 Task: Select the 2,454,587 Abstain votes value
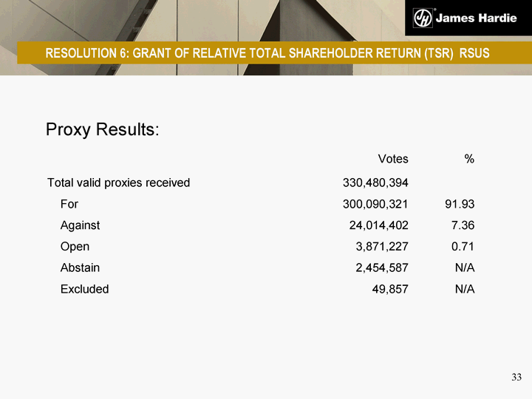pos(382,267)
